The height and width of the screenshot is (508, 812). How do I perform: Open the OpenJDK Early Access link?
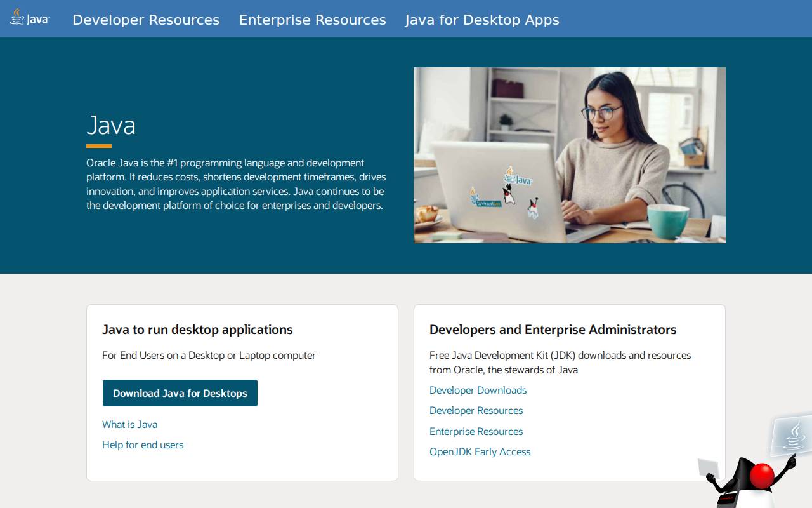point(480,451)
